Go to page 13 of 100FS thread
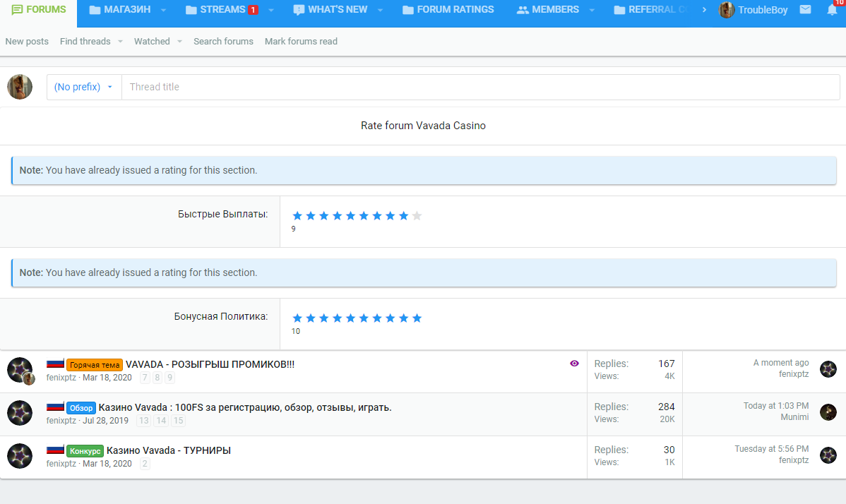The height and width of the screenshot is (504, 846). [143, 421]
